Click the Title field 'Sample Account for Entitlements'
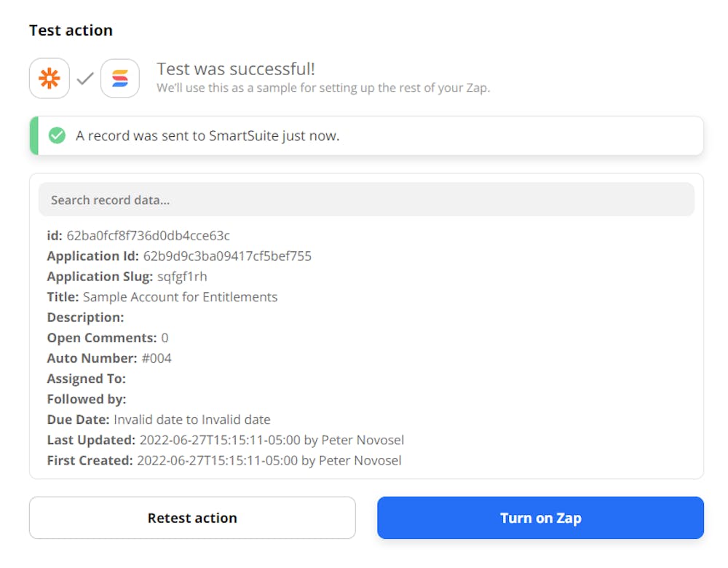This screenshot has height=568, width=728. click(180, 297)
